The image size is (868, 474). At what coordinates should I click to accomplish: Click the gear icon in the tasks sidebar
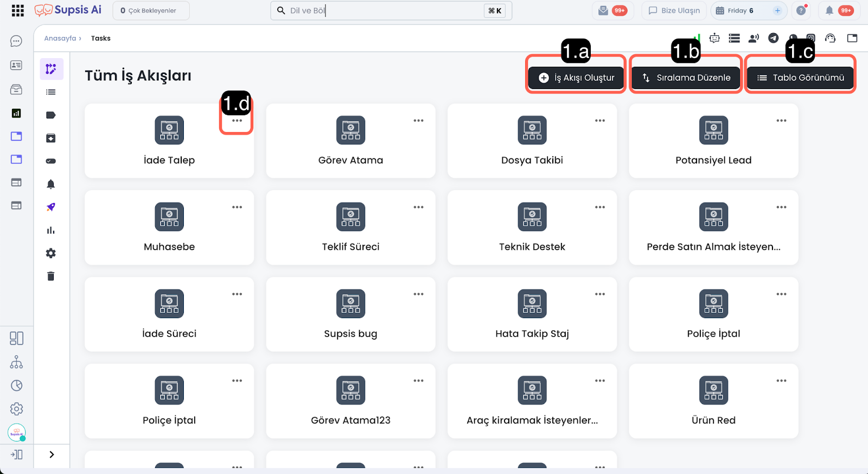pos(51,253)
